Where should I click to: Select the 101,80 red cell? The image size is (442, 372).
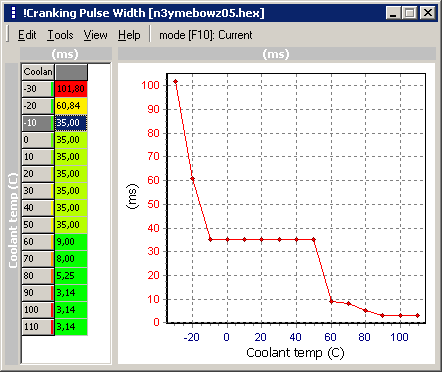pyautogui.click(x=71, y=89)
